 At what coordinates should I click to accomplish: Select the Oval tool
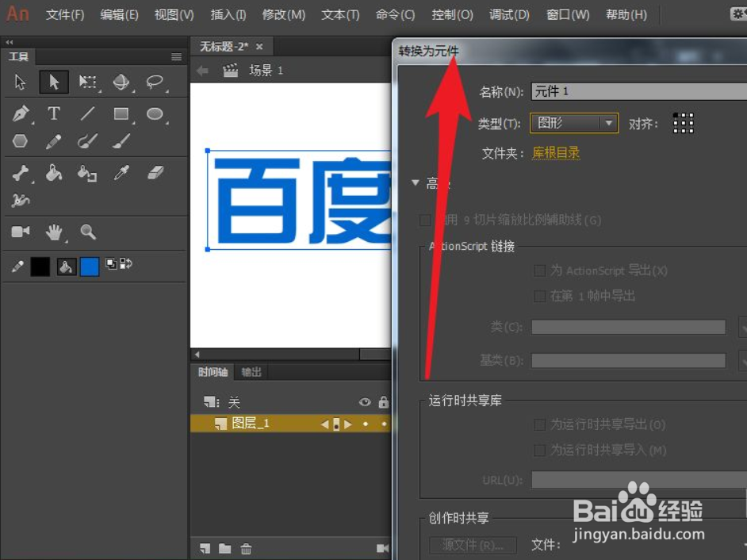point(155,113)
